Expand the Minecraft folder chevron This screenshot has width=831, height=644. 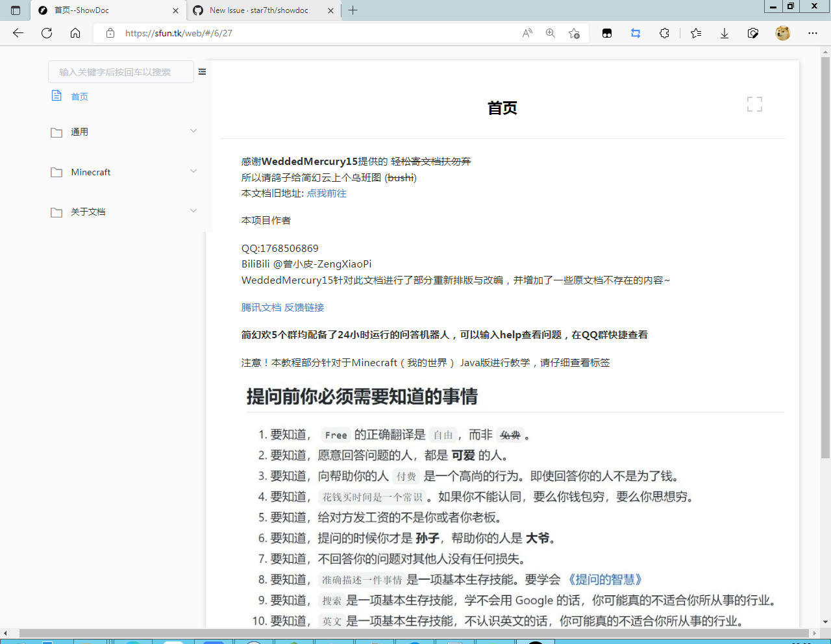[x=193, y=171]
